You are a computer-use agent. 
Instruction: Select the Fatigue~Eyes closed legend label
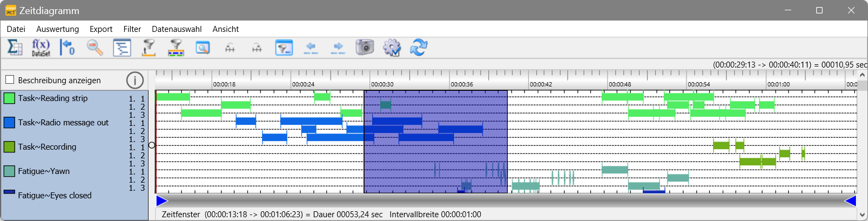pyautogui.click(x=55, y=196)
